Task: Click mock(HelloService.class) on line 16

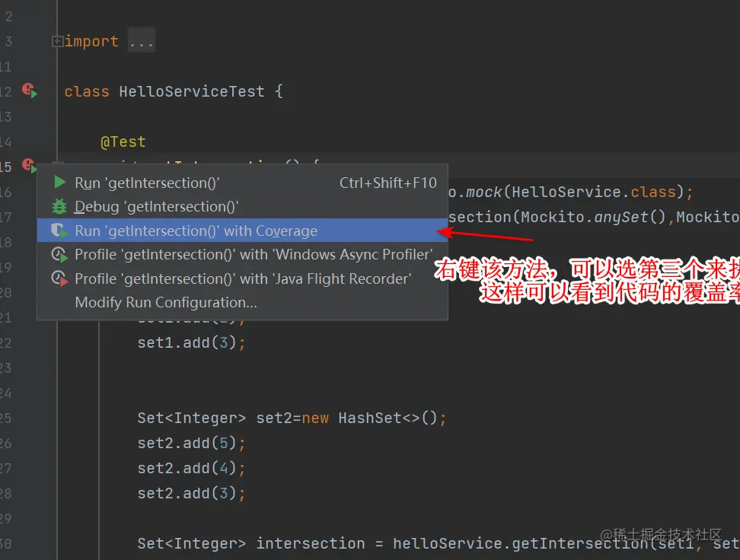Action: coord(574,192)
